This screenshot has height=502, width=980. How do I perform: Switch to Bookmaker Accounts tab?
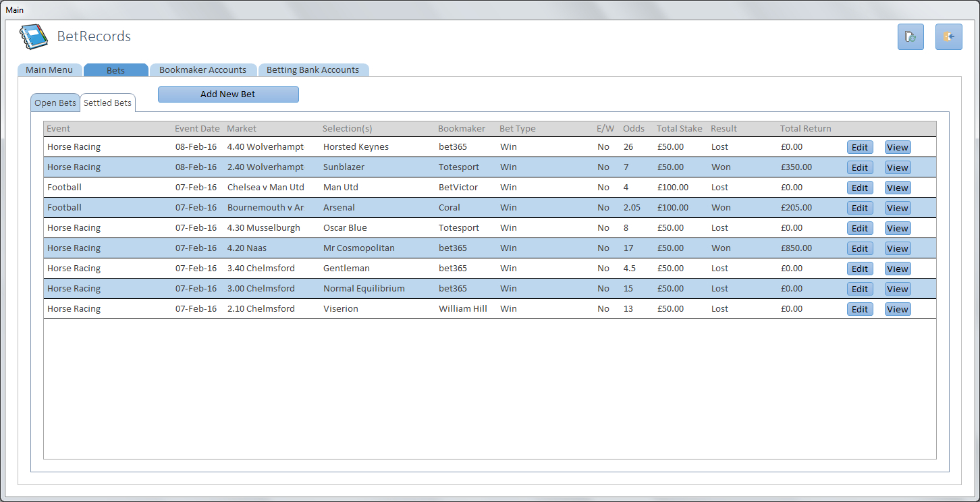(x=202, y=70)
